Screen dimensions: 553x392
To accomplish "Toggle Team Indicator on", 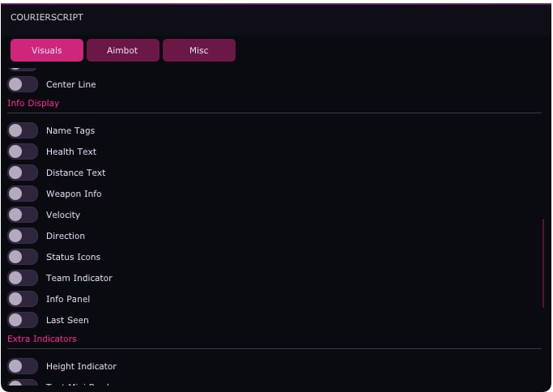I will click(x=23, y=278).
